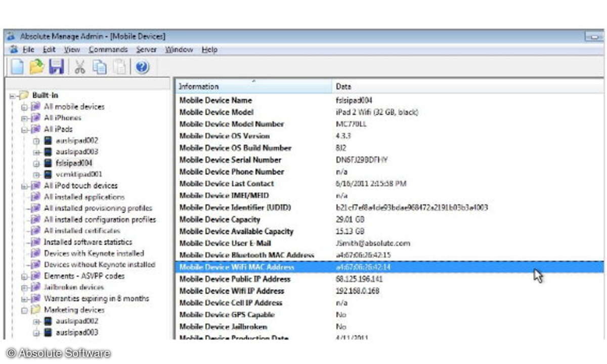Select the Mobile Device Name row
This screenshot has height=364, width=607.
pos(389,100)
